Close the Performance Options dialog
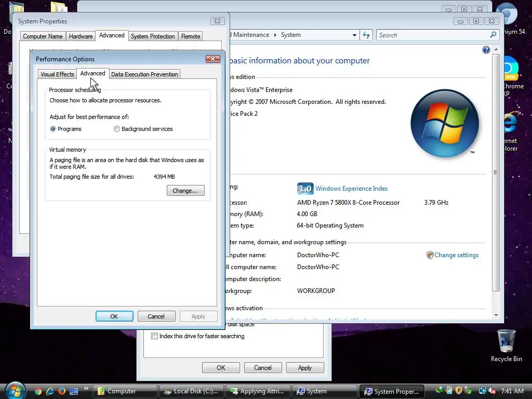Image resolution: width=532 pixels, height=399 pixels. [x=212, y=59]
